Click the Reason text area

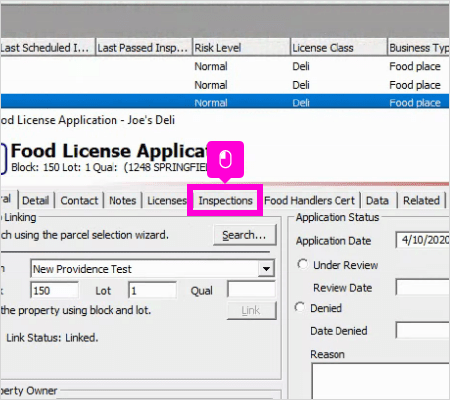pyautogui.click(x=381, y=381)
